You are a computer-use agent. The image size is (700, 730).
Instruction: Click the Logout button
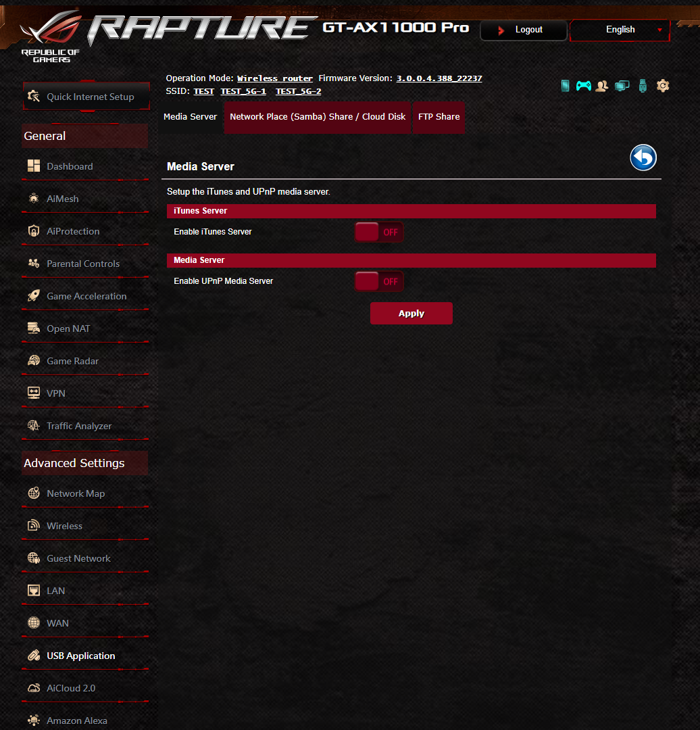click(524, 30)
